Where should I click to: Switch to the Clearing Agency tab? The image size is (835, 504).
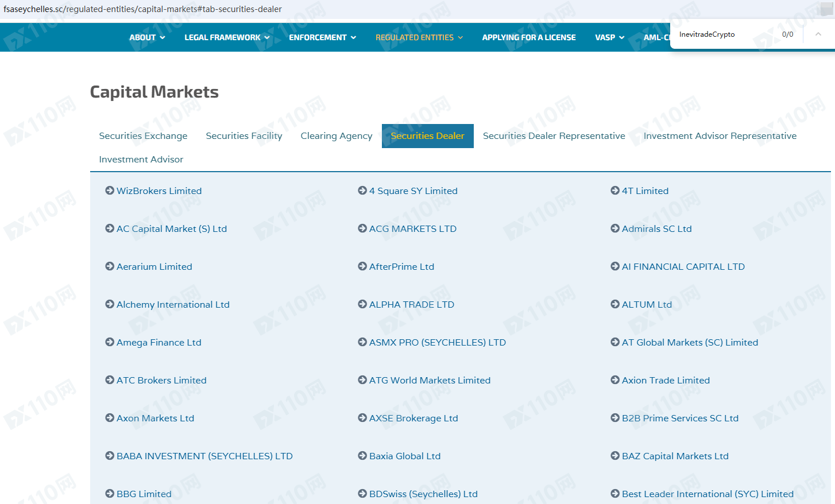[x=337, y=136]
